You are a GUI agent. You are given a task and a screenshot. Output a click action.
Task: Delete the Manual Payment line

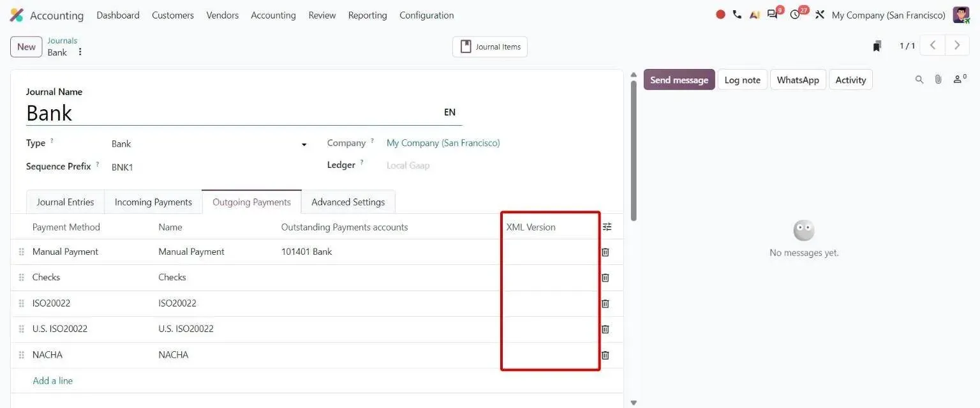605,252
